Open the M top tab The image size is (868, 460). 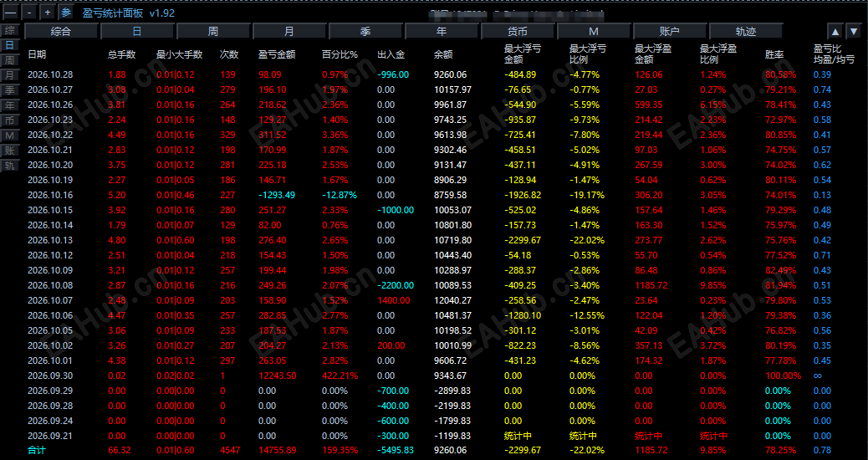tap(594, 32)
